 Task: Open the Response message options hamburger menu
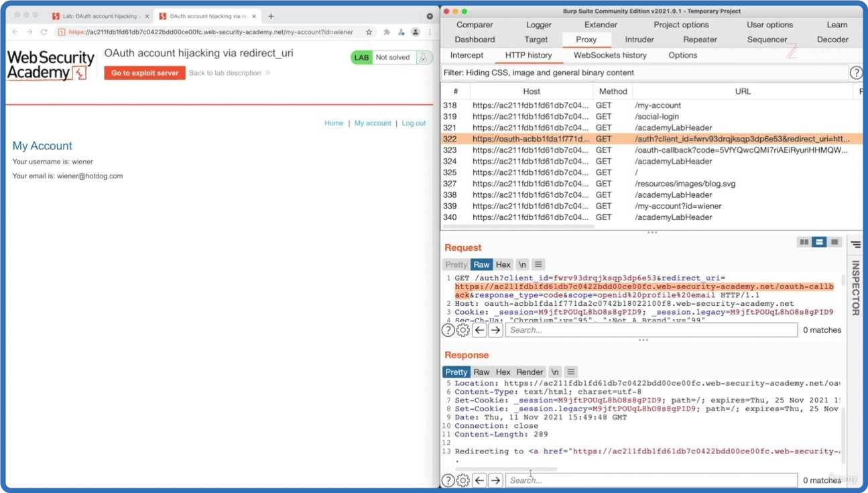tap(571, 372)
